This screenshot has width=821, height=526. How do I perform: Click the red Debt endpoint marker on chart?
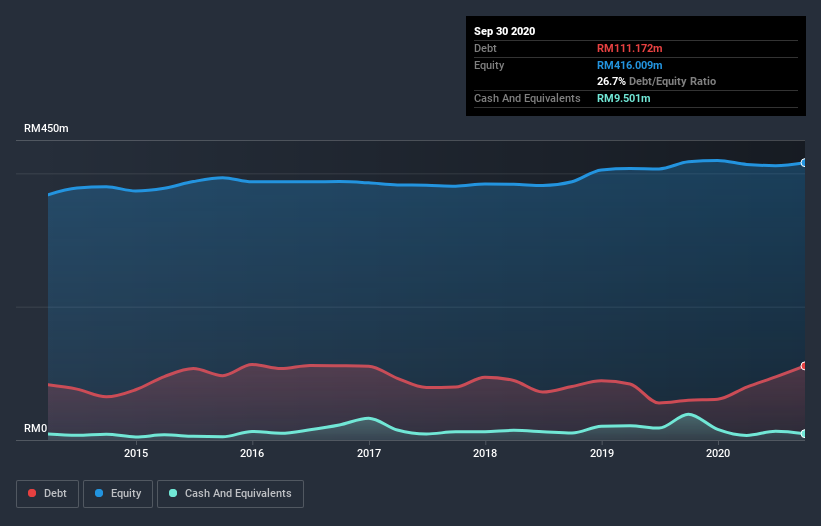point(804,366)
